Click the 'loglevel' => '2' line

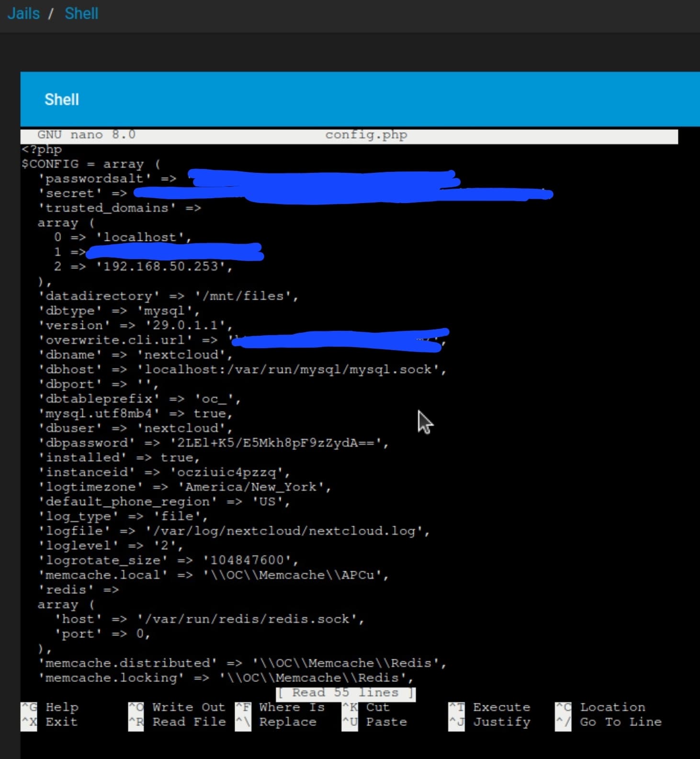click(111, 545)
